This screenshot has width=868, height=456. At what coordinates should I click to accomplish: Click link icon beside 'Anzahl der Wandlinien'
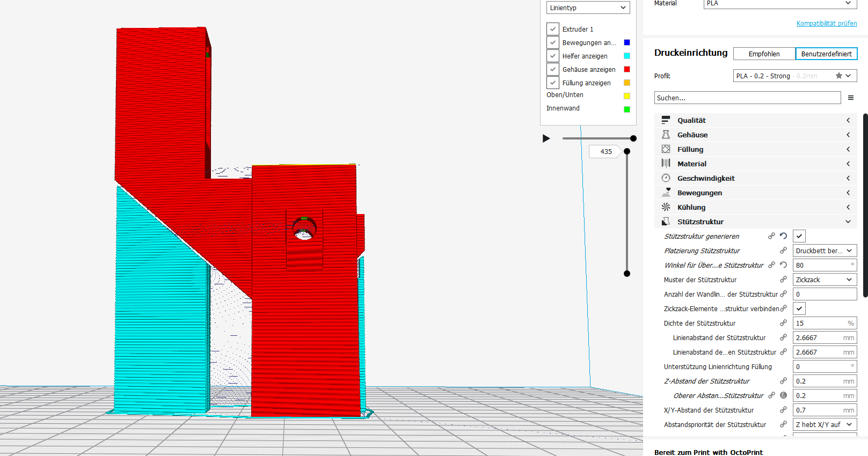coord(784,294)
